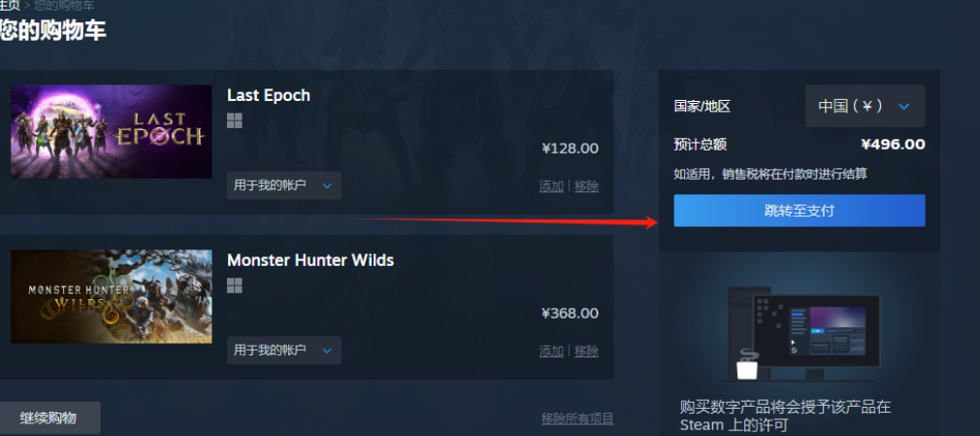
Task: Click 您的购物车 breadcrumb item
Action: (x=63, y=6)
